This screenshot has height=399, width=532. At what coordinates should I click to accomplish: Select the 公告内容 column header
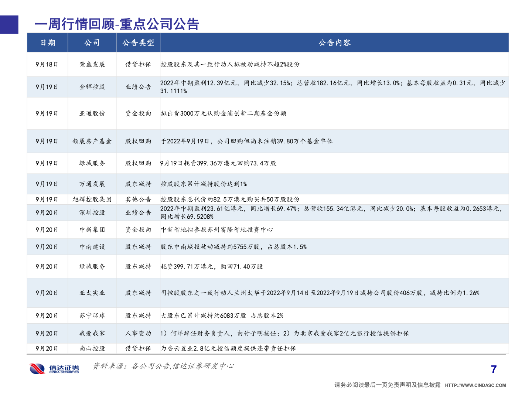[x=334, y=42]
